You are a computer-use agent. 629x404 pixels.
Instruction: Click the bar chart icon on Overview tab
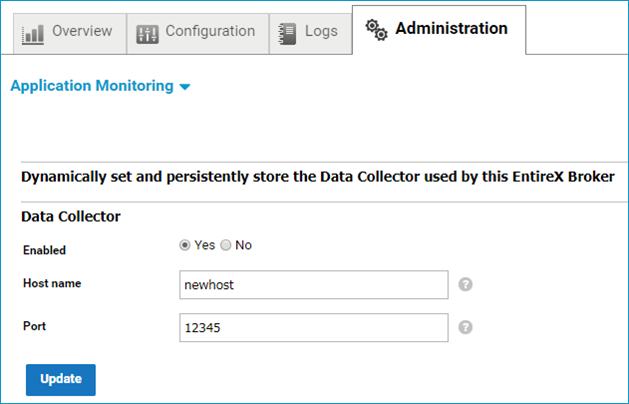coord(33,34)
